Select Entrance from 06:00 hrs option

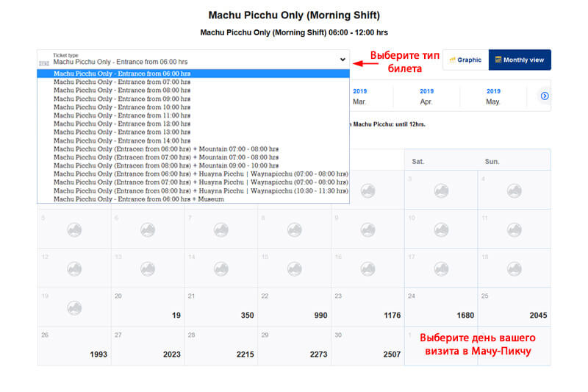click(x=193, y=74)
